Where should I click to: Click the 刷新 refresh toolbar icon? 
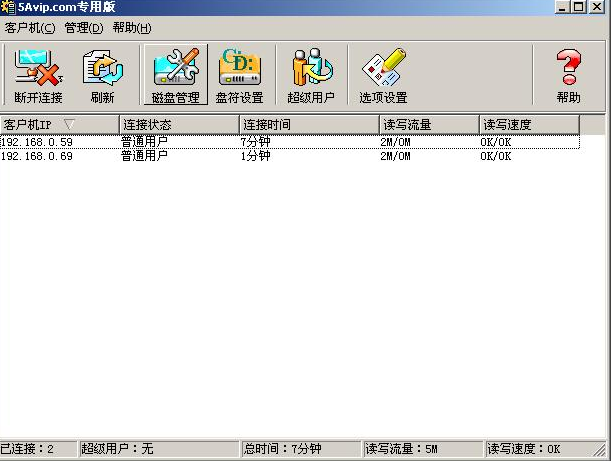point(102,75)
